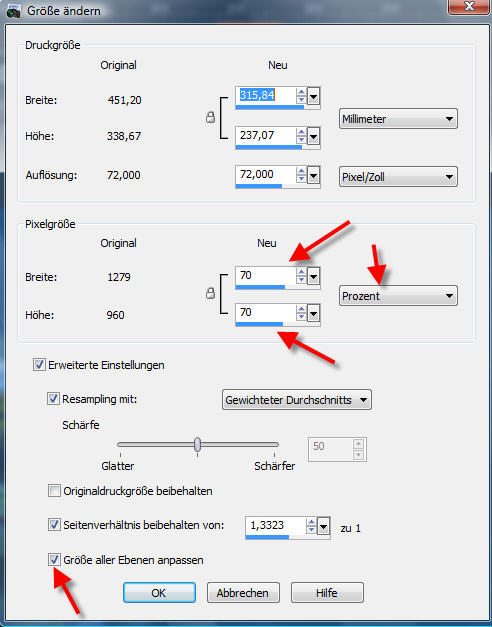
Task: Increase the pixel Breite percent value
Action: [x=301, y=272]
